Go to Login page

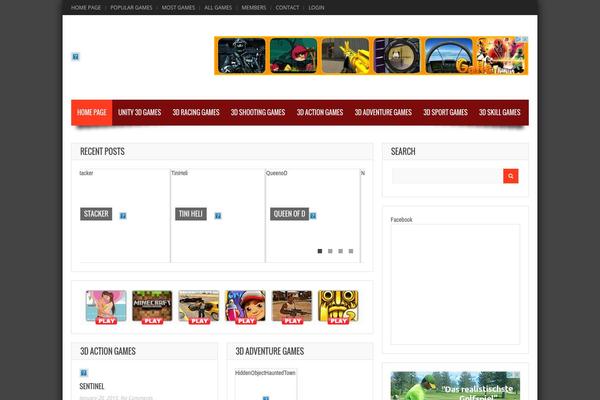click(316, 7)
